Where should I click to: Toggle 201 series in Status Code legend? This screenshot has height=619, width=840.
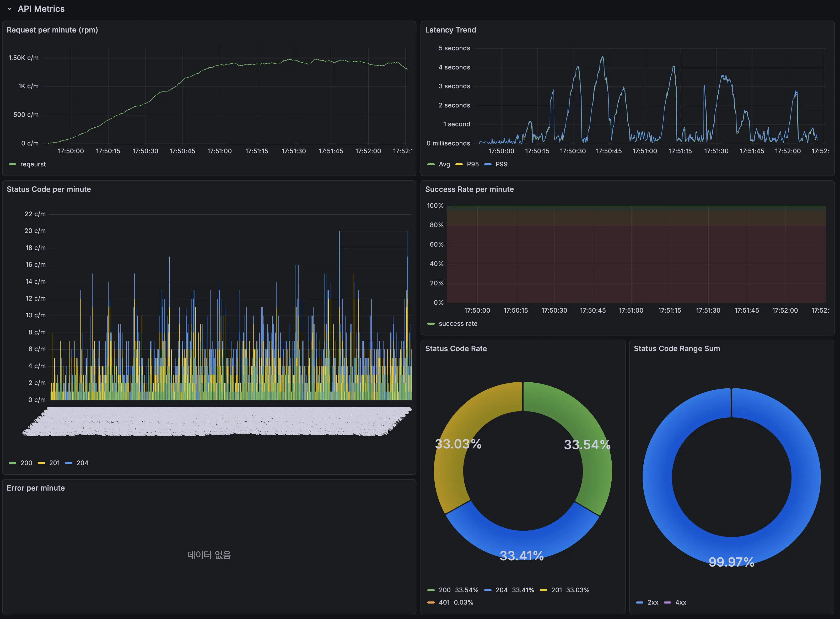(x=54, y=463)
